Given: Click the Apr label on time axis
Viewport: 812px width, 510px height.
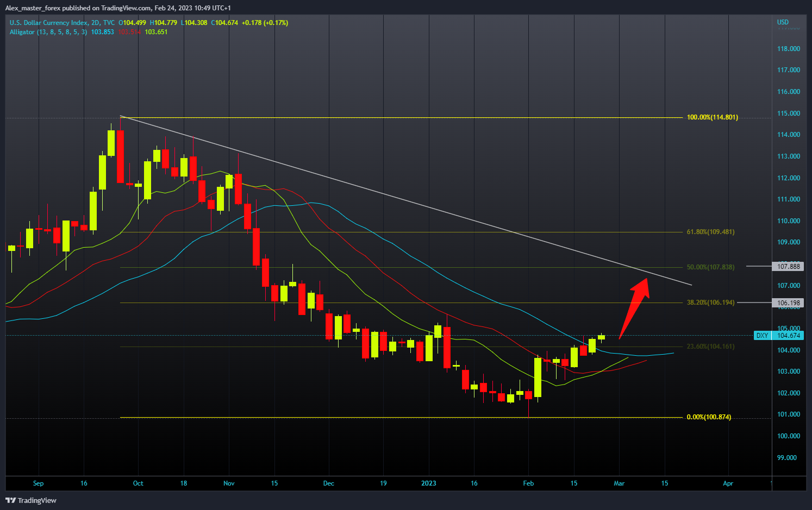Looking at the screenshot, I should 728,483.
